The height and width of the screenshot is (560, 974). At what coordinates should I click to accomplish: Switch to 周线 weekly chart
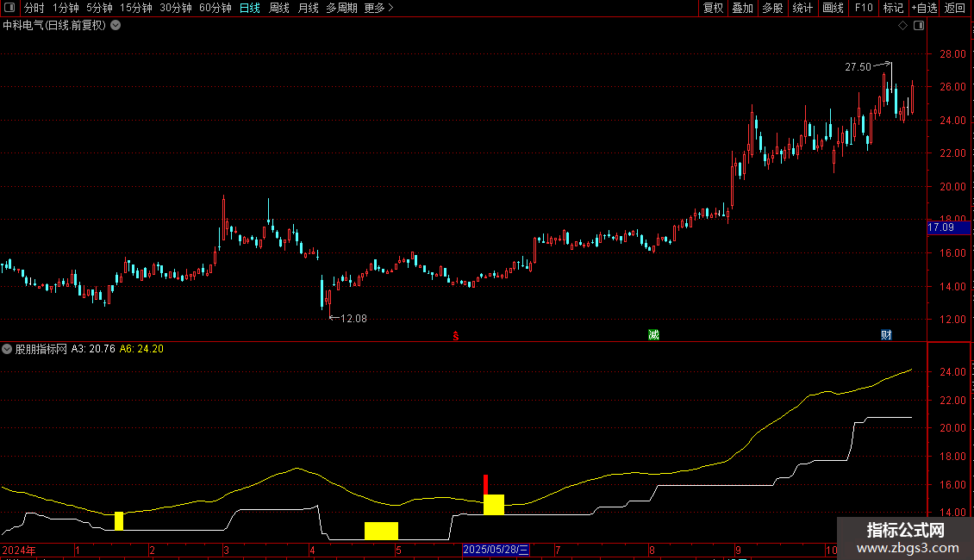tap(279, 8)
